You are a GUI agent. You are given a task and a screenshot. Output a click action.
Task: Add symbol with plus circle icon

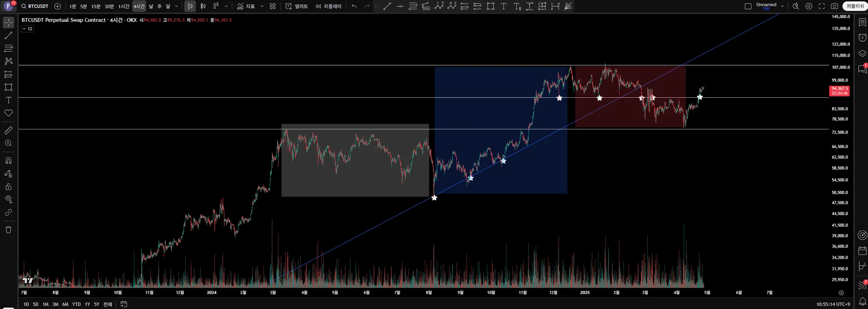(x=57, y=6)
